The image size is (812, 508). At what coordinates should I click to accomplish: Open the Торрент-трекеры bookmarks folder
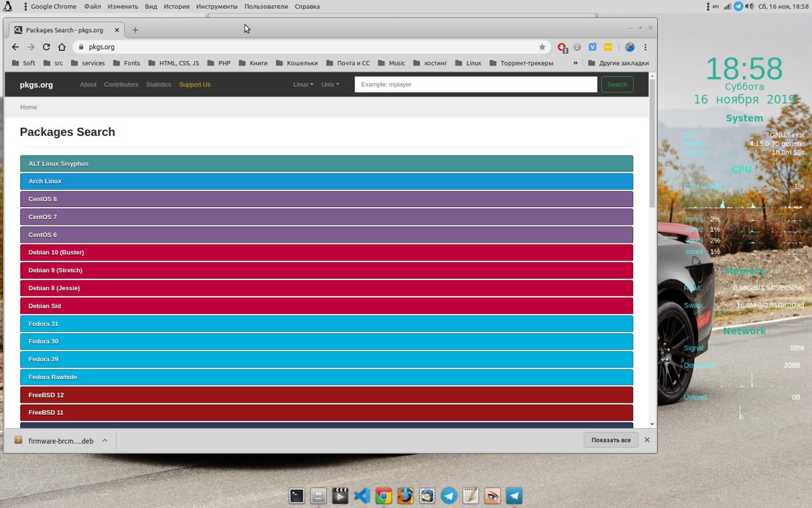[521, 63]
